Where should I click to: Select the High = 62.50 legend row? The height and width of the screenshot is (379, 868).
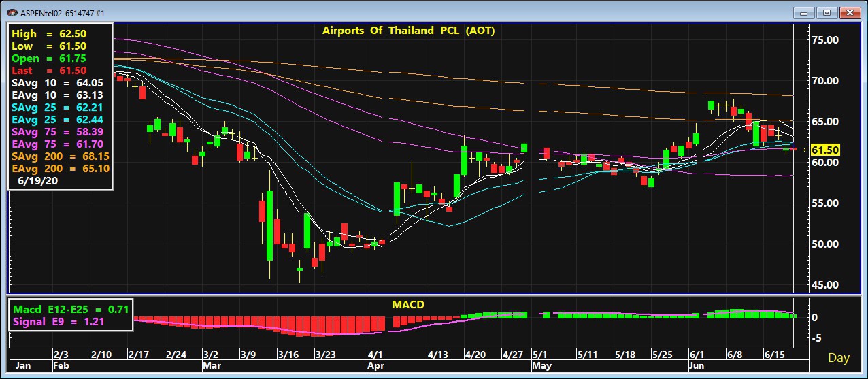pyautogui.click(x=49, y=33)
